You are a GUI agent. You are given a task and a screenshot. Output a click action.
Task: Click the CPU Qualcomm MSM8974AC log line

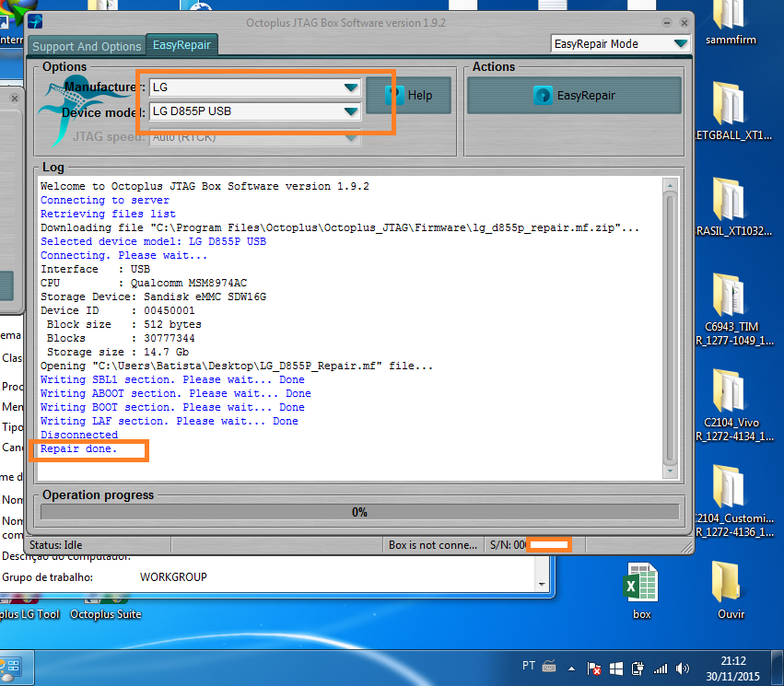pyautogui.click(x=144, y=284)
